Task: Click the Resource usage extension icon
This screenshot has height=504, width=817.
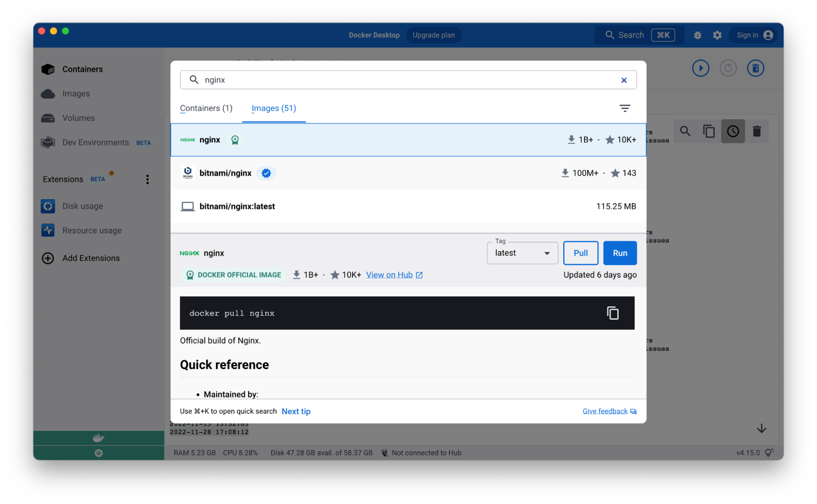Action: pos(48,231)
